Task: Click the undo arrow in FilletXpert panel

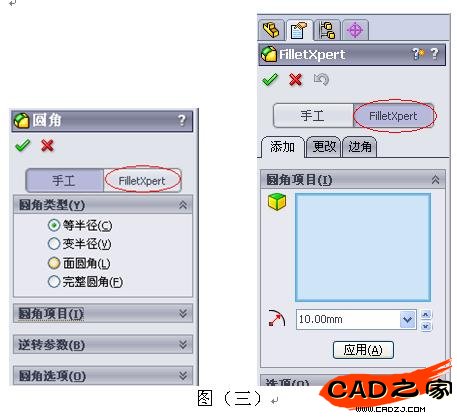Action: point(321,80)
